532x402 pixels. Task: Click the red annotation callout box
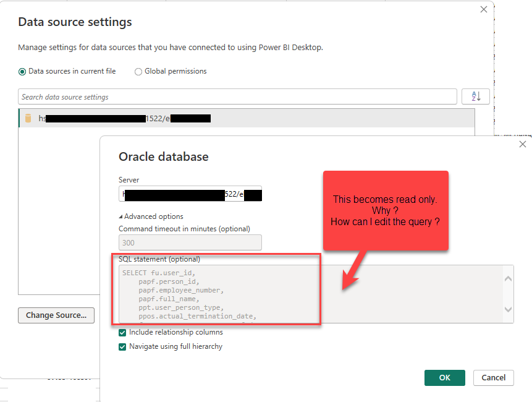pyautogui.click(x=386, y=210)
